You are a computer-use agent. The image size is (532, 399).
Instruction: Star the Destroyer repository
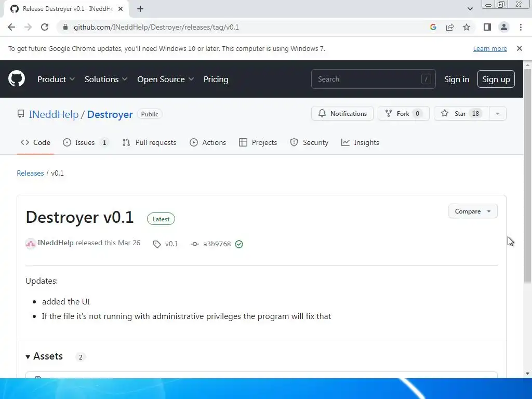pyautogui.click(x=461, y=114)
